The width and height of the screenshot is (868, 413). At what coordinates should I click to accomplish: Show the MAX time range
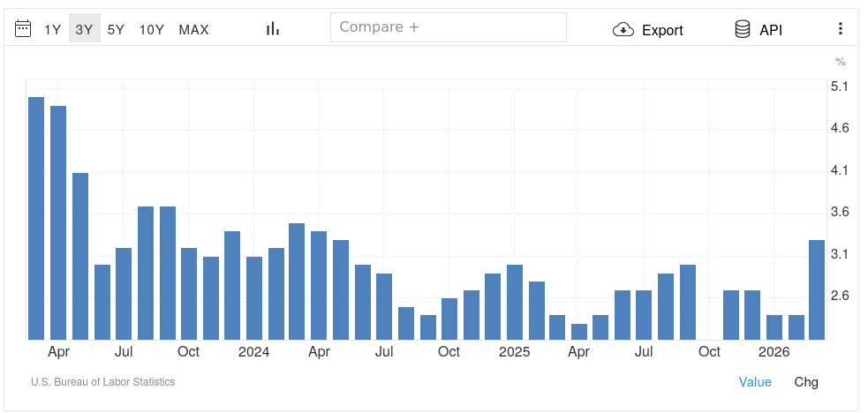click(193, 30)
